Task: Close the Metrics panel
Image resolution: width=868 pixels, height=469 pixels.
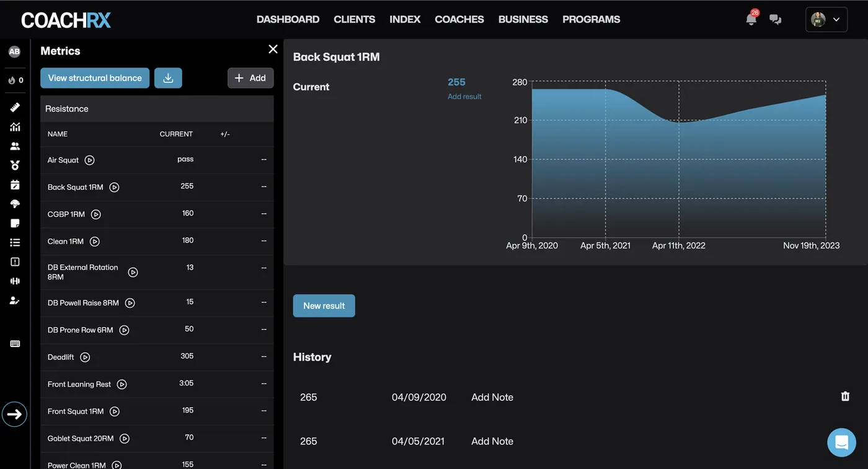Action: [x=273, y=49]
